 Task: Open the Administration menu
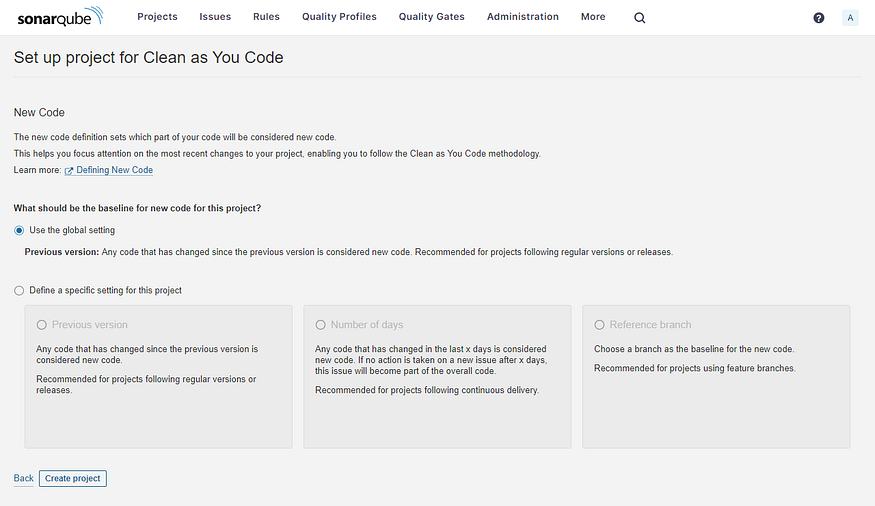[x=522, y=17]
